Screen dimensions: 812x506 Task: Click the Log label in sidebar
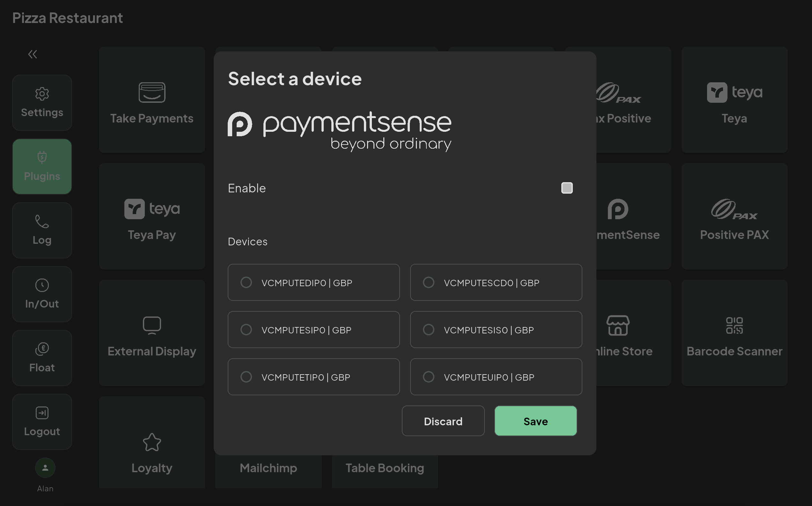pyautogui.click(x=42, y=240)
